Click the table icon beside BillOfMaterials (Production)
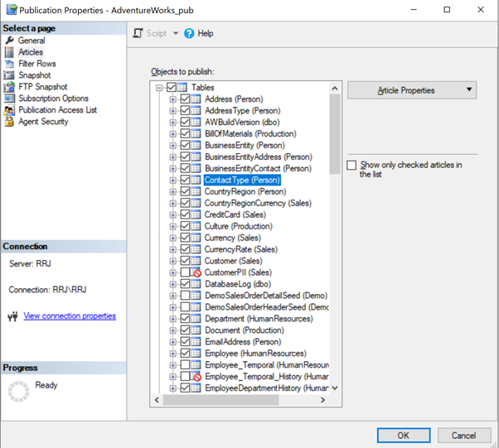499x448 pixels. pyautogui.click(x=196, y=133)
